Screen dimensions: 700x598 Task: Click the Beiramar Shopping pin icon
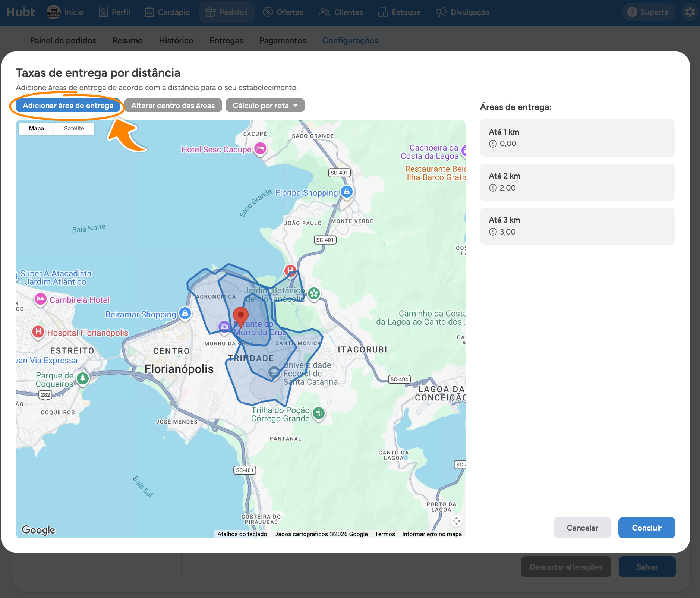coord(185,314)
